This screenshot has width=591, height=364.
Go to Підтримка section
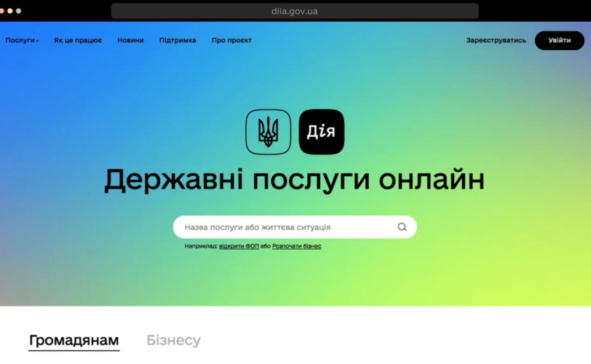click(x=178, y=40)
